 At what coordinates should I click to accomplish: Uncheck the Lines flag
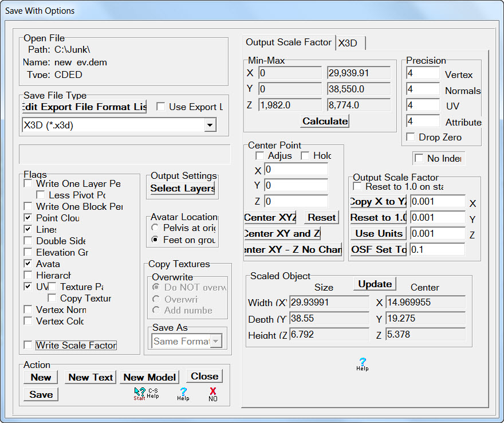pyautogui.click(x=28, y=229)
